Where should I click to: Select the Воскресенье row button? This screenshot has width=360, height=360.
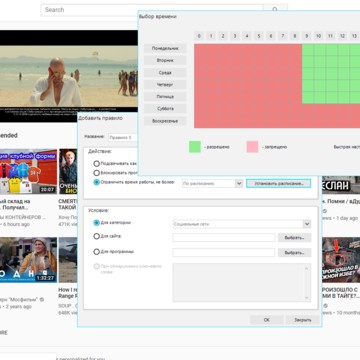(165, 121)
